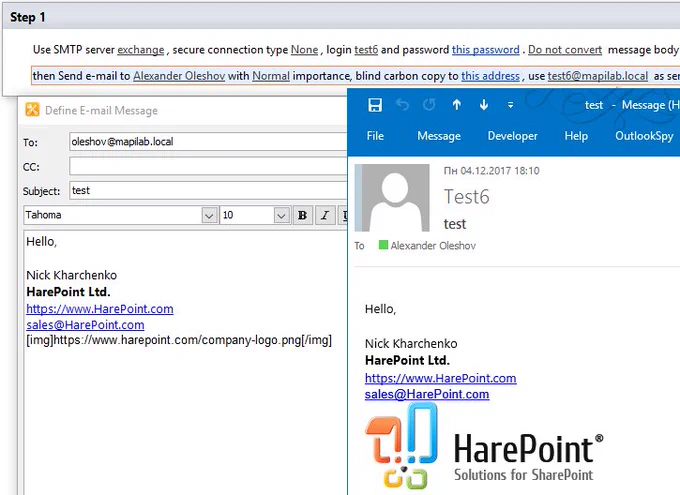Switch to the Message ribbon tab
This screenshot has width=680, height=495.
pos(439,136)
